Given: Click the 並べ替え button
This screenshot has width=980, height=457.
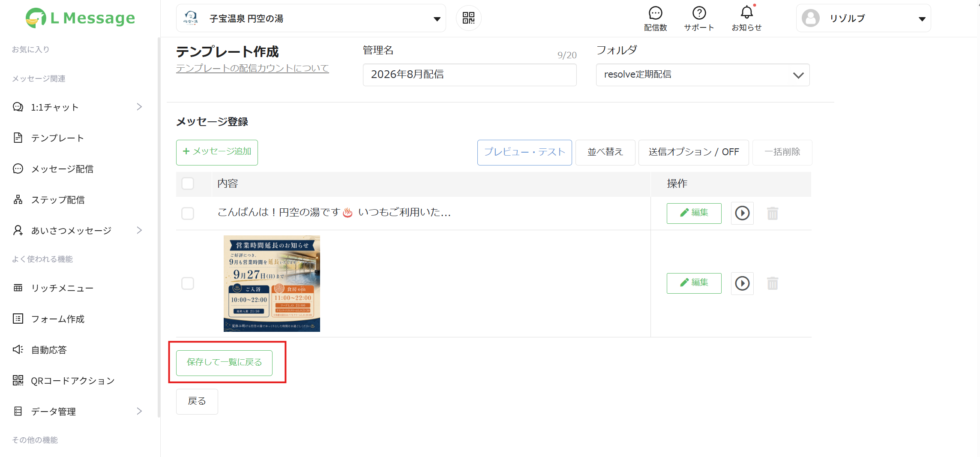Looking at the screenshot, I should coord(605,152).
